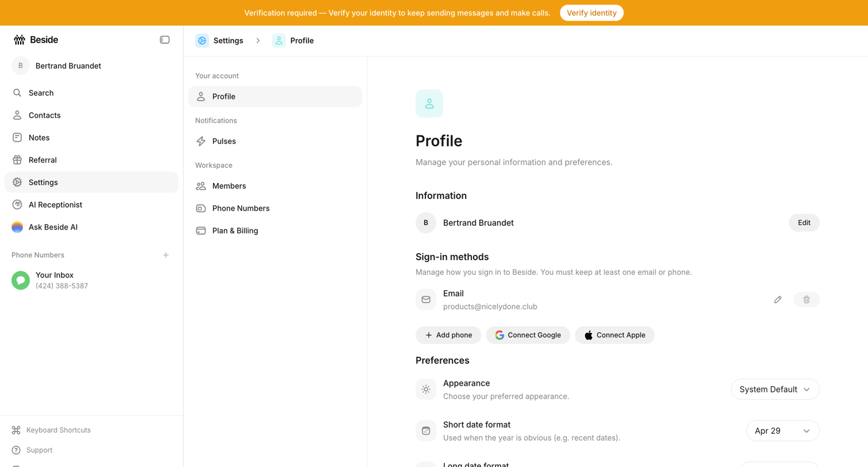Click the Add phone button

(x=448, y=335)
